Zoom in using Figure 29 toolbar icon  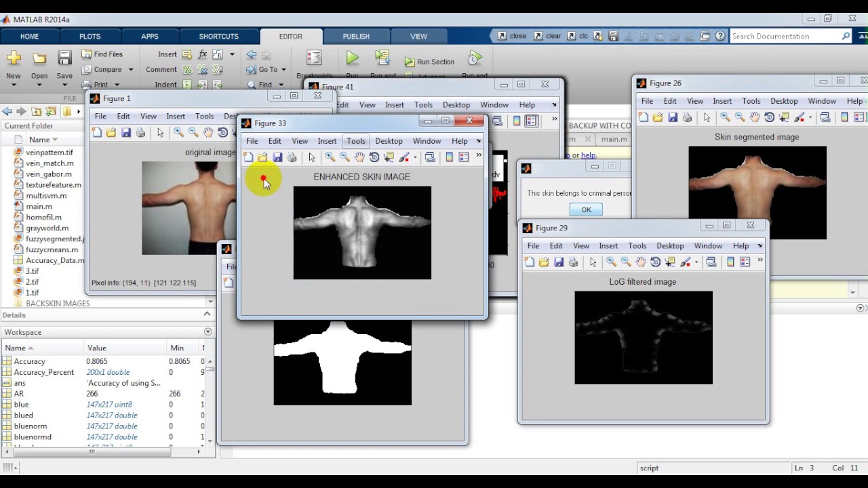click(611, 262)
